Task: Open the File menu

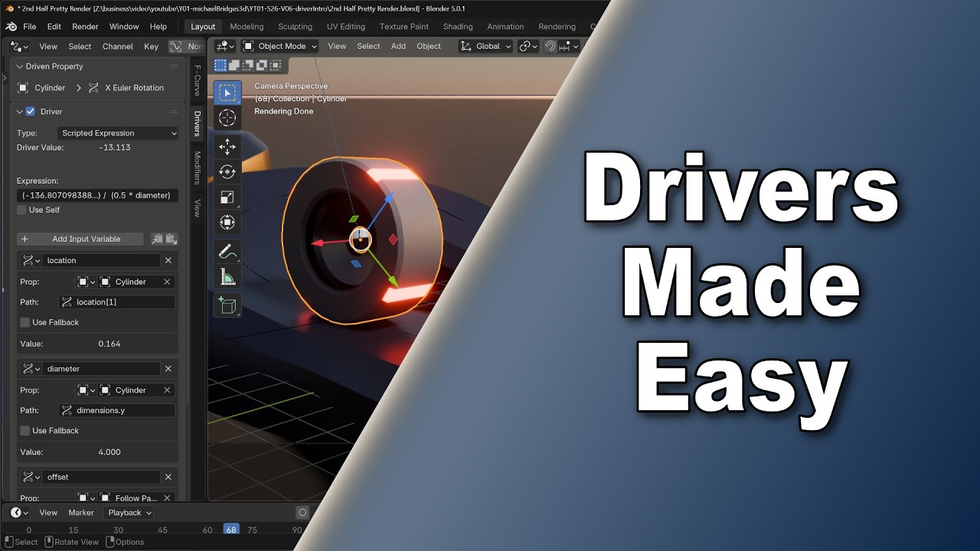Action: pos(30,27)
